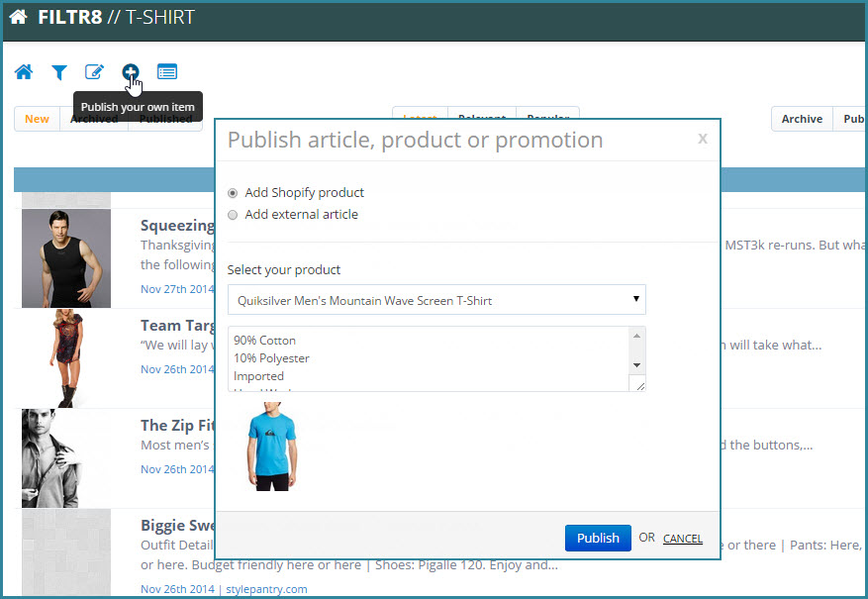The height and width of the screenshot is (599, 868).
Task: Click the CANCEL link in the dialog
Action: tap(683, 539)
